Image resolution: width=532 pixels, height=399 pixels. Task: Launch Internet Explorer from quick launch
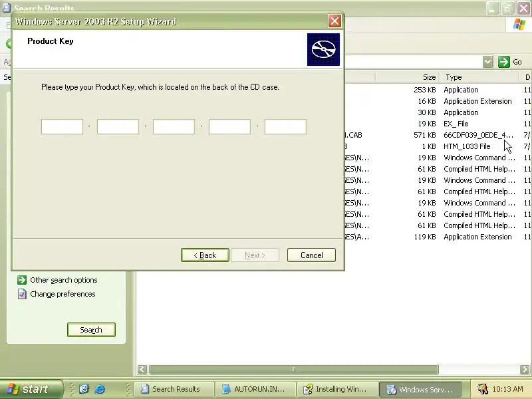click(x=100, y=389)
